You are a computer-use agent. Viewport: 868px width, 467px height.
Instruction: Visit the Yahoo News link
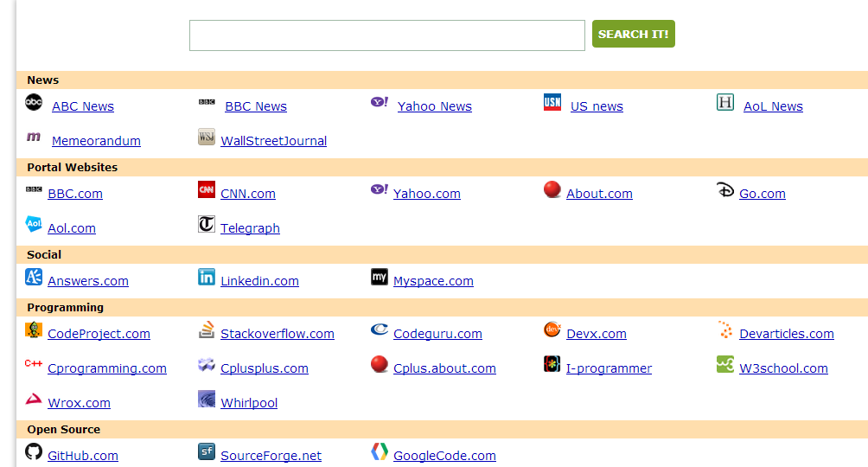tap(435, 106)
